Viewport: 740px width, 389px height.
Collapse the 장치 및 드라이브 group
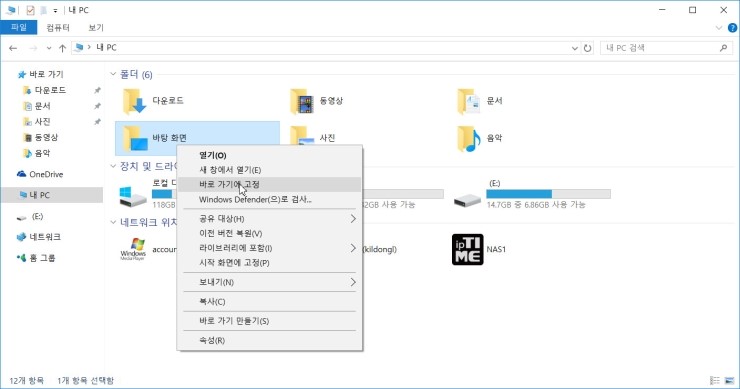[x=113, y=166]
